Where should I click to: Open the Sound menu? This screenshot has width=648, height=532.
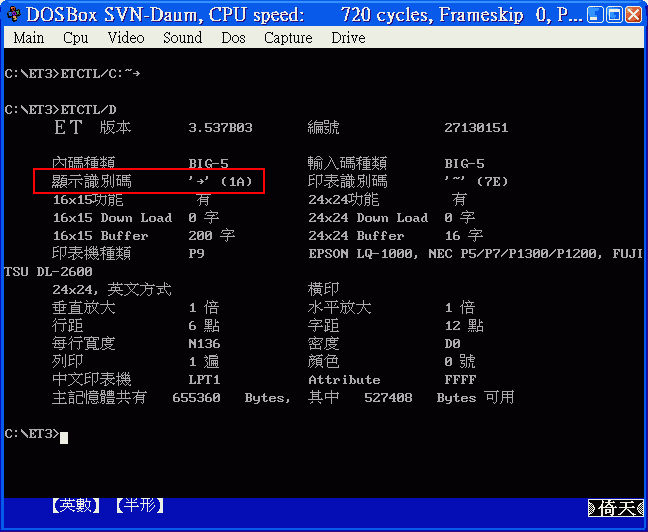pos(182,38)
